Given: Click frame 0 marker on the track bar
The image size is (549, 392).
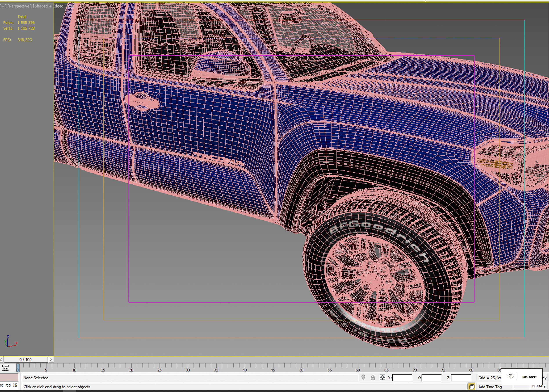Looking at the screenshot, I should [18, 368].
